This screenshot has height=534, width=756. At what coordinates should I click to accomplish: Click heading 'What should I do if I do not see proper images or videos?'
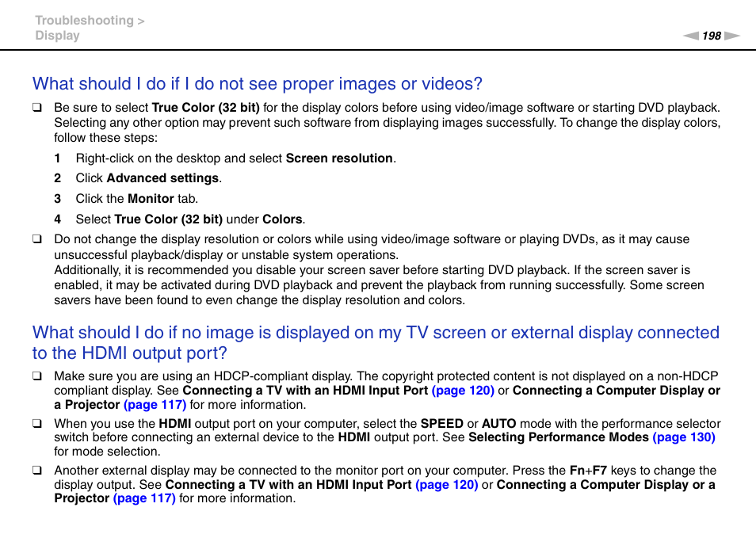tap(258, 84)
